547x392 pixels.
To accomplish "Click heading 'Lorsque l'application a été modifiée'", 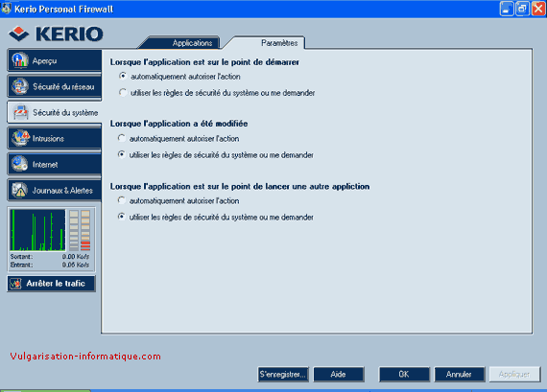I will pos(178,124).
